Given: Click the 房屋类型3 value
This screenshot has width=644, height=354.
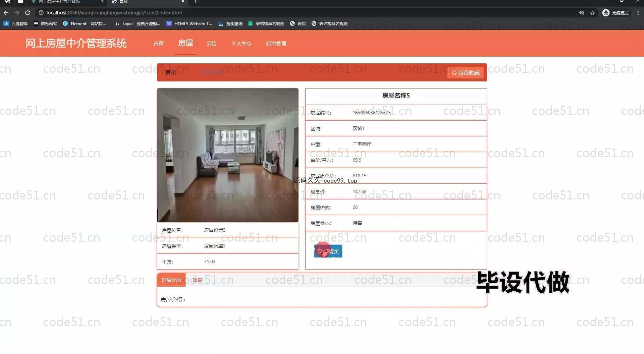Looking at the screenshot, I should point(215,246).
